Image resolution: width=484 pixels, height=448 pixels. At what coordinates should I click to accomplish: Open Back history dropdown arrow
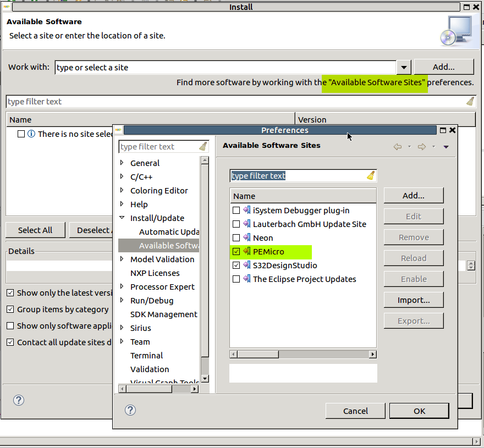click(x=410, y=147)
